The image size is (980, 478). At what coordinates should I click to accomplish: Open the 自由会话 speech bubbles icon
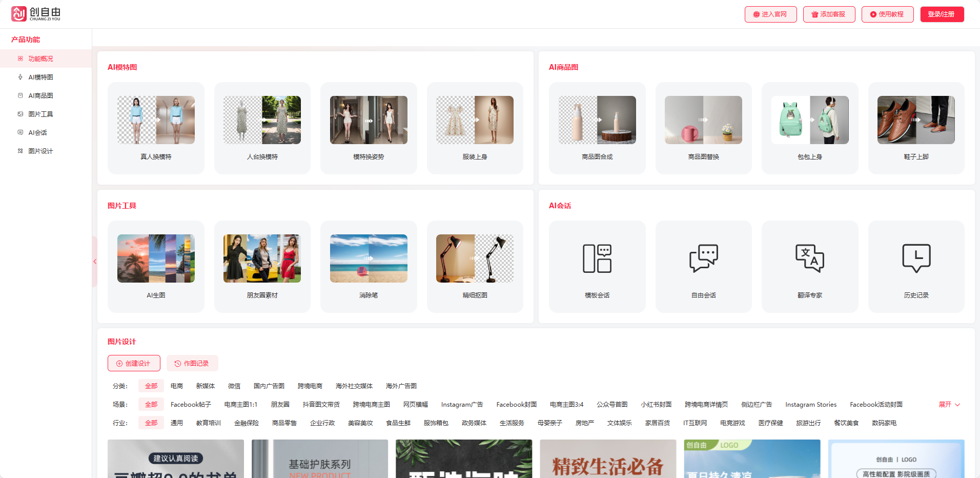704,258
